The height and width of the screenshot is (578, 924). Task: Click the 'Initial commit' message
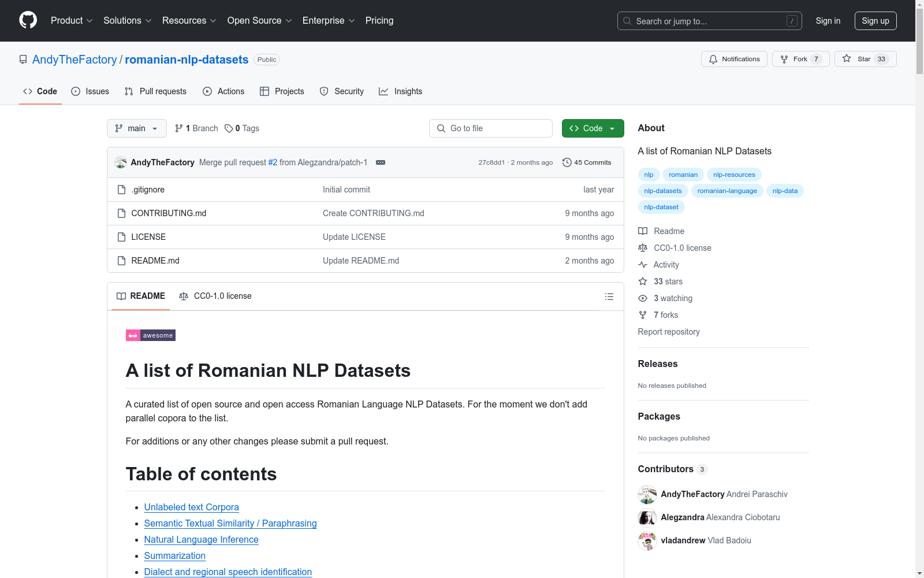tap(346, 190)
